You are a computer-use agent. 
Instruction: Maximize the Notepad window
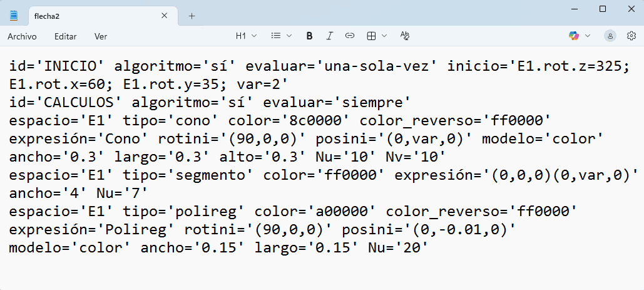tap(603, 9)
